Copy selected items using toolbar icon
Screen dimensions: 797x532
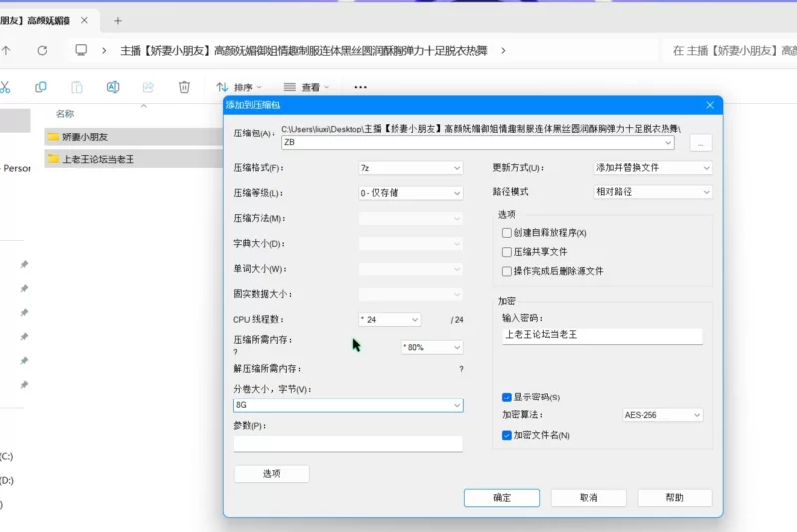pos(41,87)
